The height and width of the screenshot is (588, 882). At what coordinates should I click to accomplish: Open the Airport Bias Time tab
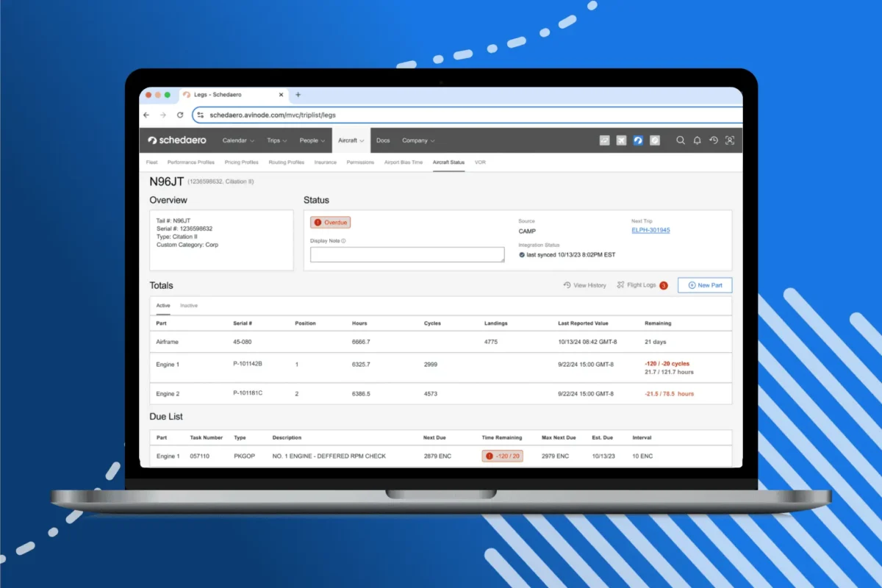[404, 162]
